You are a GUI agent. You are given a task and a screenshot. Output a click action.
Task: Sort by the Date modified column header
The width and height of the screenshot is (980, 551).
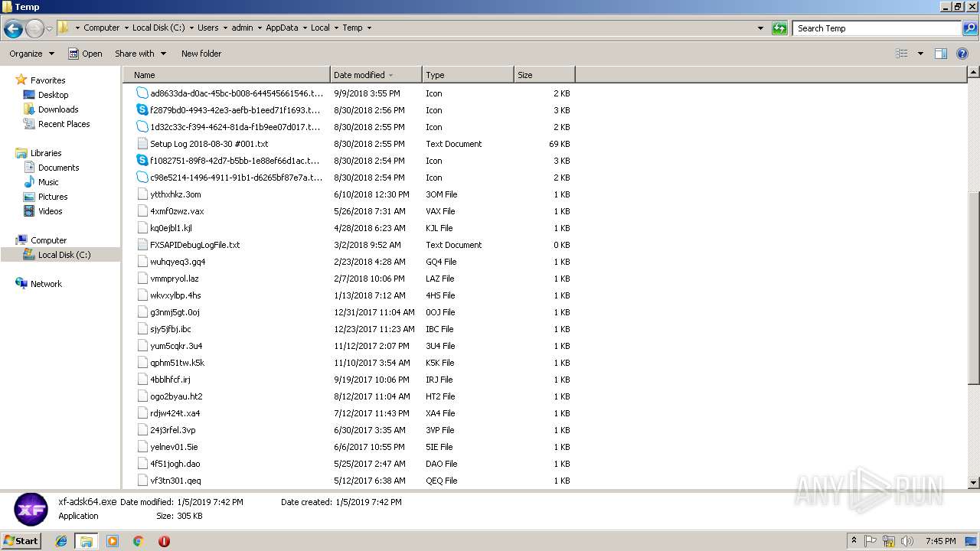click(376, 75)
